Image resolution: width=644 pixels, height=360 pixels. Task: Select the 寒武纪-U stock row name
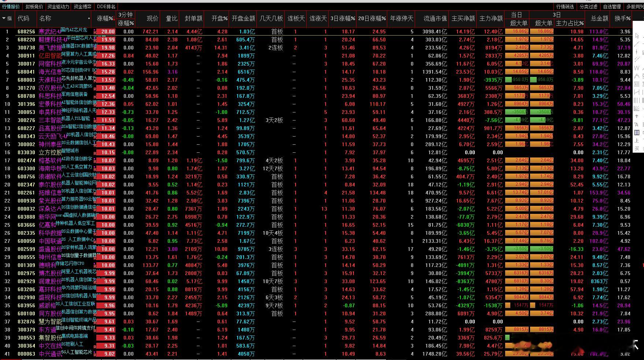pos(50,32)
